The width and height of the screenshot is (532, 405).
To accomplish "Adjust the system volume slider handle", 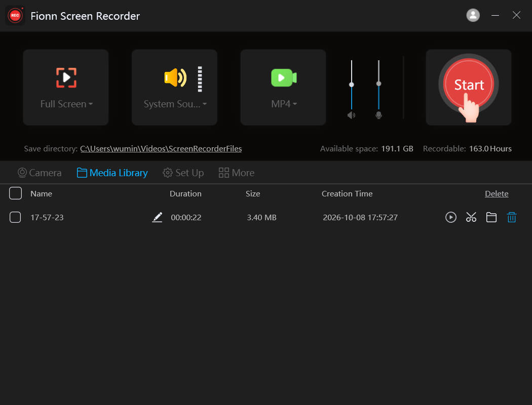I will tap(352, 85).
